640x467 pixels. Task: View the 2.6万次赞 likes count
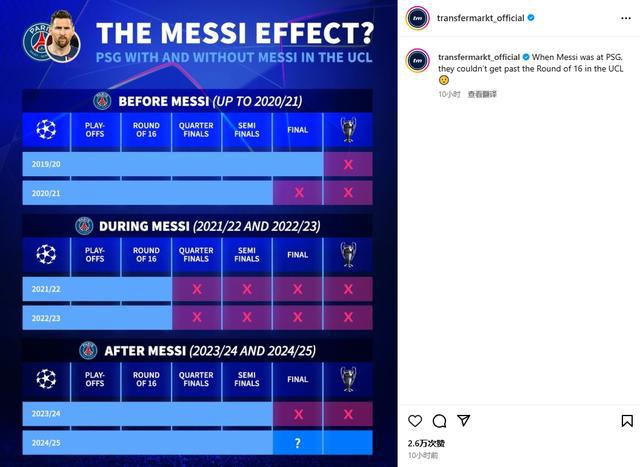pos(426,443)
